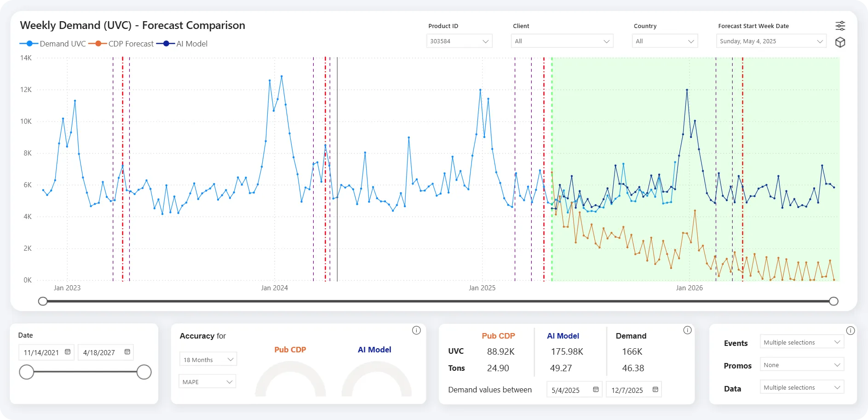The image size is (868, 420).
Task: Click left handle of Date slider
Action: coord(27,372)
